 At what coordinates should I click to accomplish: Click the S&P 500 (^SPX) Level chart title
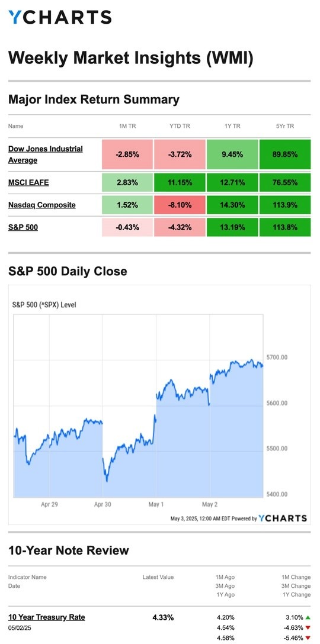pyautogui.click(x=45, y=305)
